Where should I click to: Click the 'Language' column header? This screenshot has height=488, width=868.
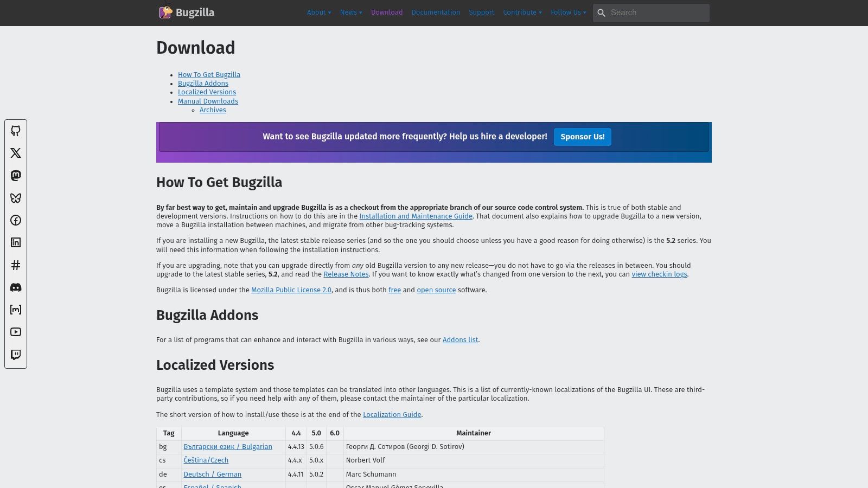point(233,433)
